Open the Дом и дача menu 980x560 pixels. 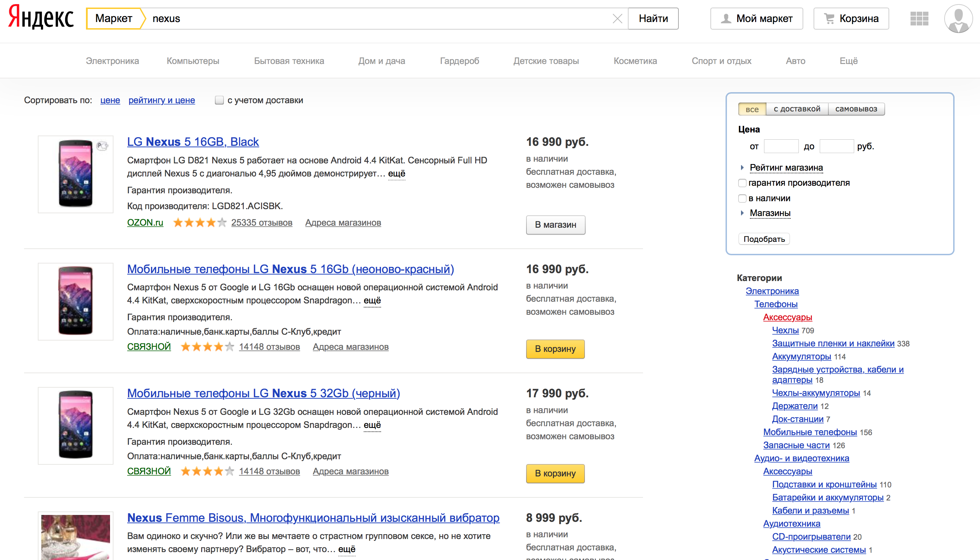pos(382,61)
